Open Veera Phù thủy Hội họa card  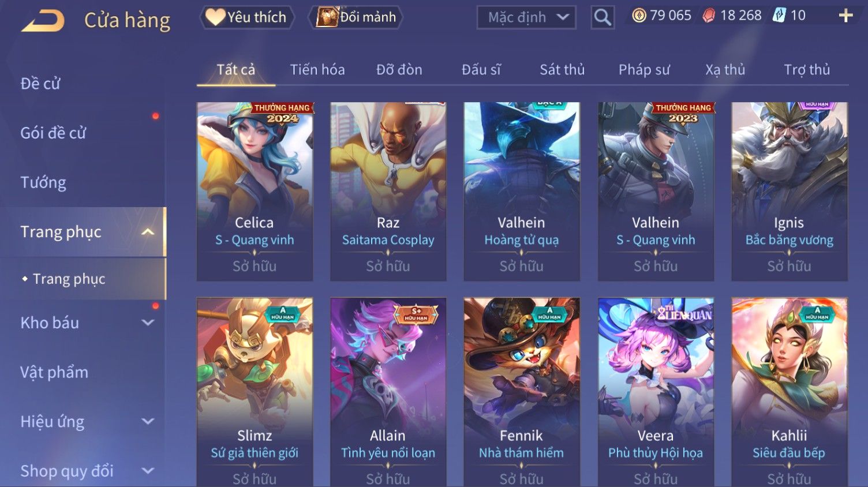pos(656,392)
